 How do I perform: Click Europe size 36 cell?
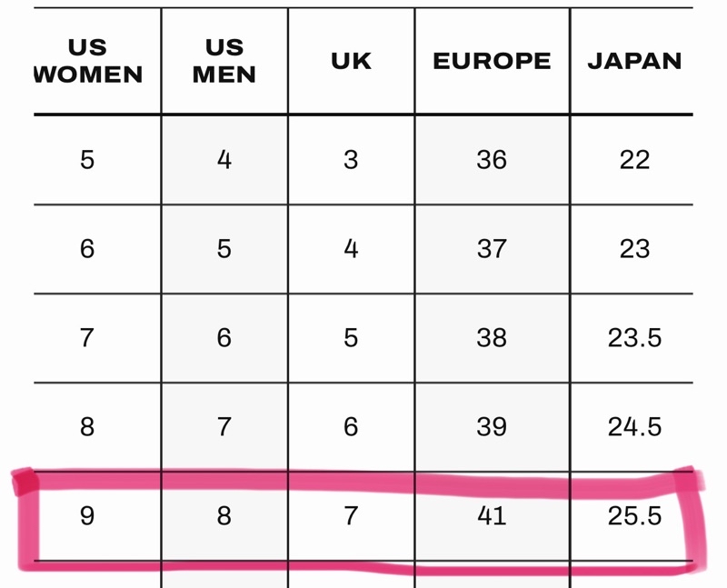coord(492,160)
